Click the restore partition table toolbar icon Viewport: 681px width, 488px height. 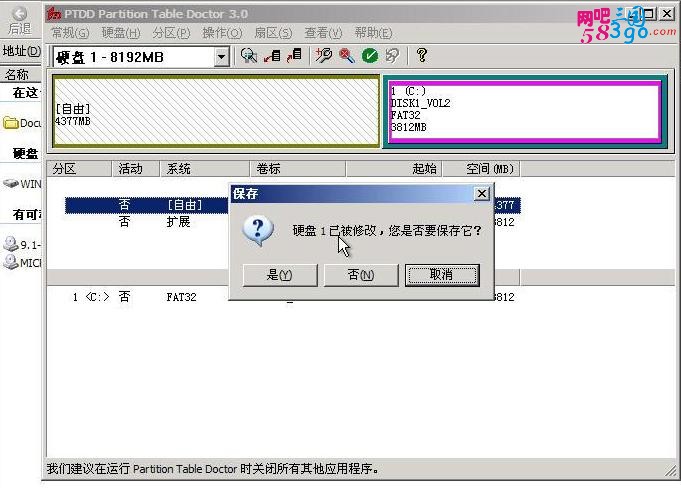click(294, 56)
